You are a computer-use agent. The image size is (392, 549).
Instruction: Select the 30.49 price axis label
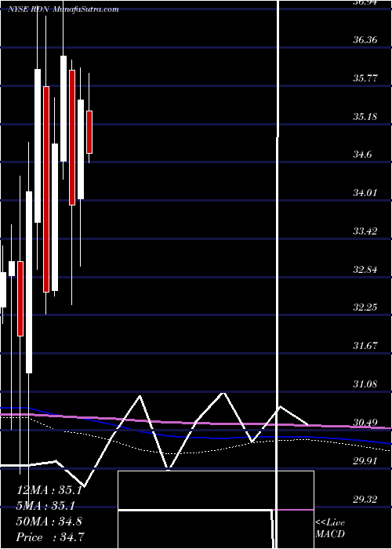click(365, 423)
